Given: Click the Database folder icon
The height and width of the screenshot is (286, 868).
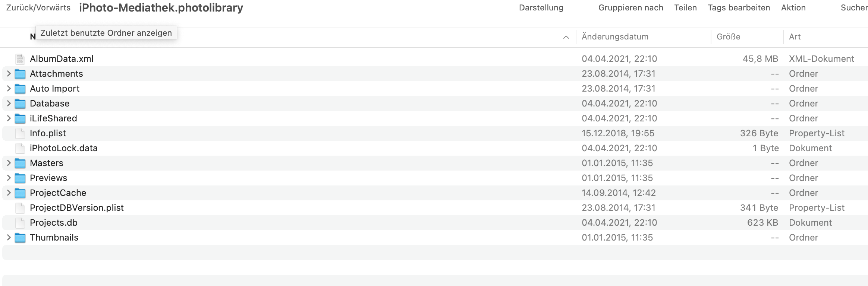Looking at the screenshot, I should (x=20, y=104).
